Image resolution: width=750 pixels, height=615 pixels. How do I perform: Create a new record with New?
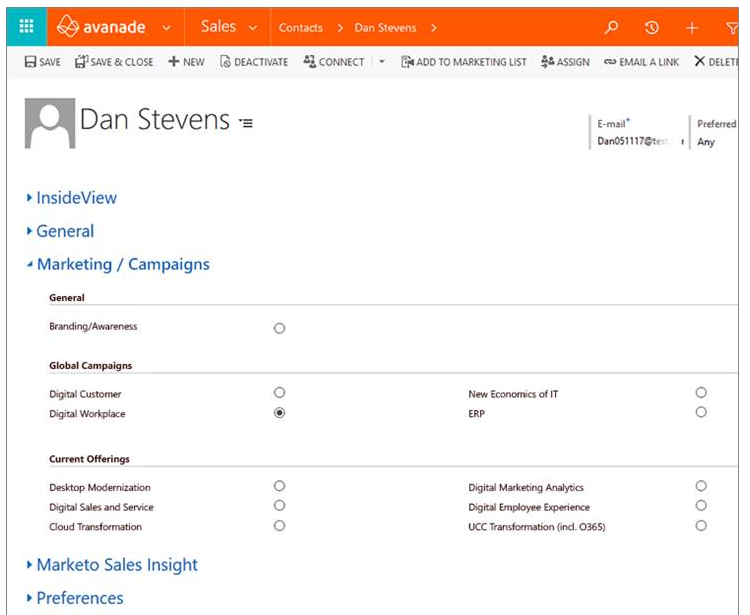point(187,62)
